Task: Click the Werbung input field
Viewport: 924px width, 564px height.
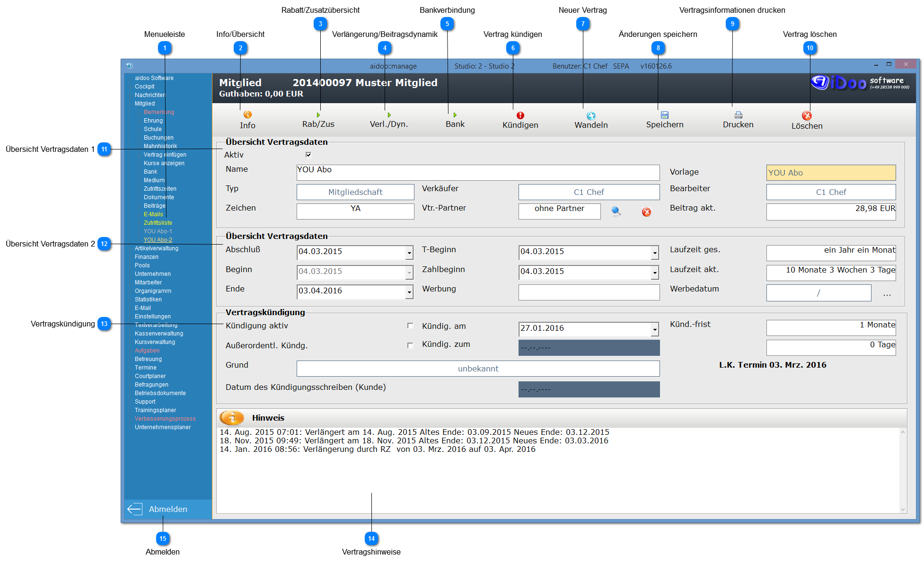Action: (x=589, y=292)
